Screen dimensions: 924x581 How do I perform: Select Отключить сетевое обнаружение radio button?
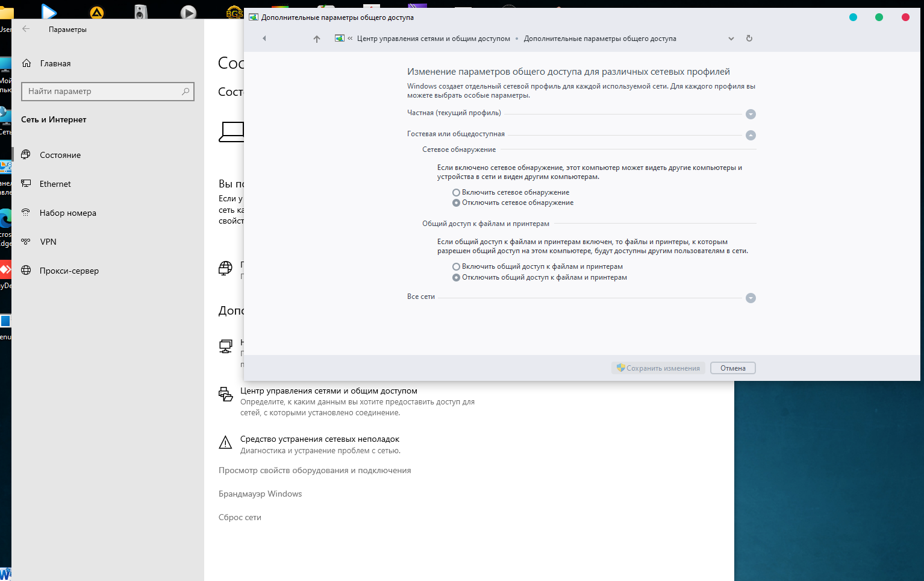point(456,203)
